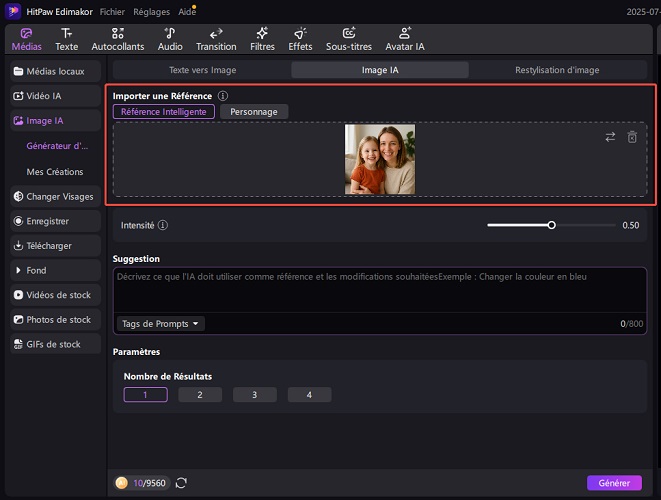
Task: Set Nombre de Résultats to 1
Action: 145,395
